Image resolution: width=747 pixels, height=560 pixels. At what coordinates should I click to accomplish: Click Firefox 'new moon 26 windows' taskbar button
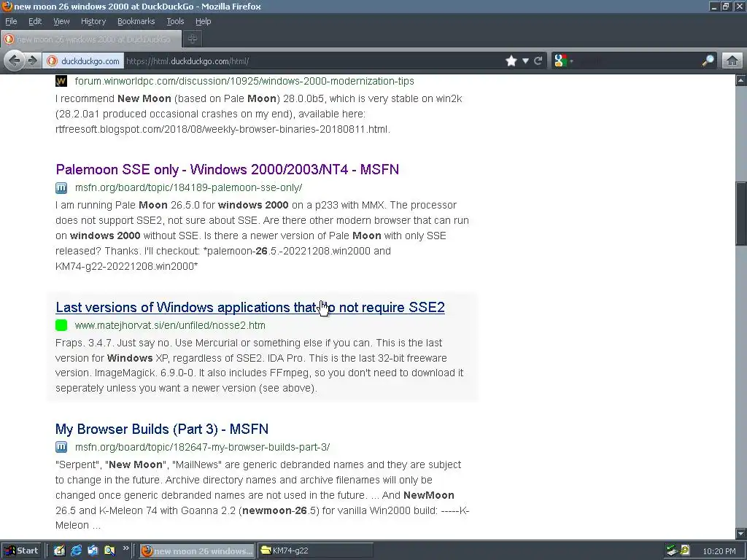coord(197,551)
